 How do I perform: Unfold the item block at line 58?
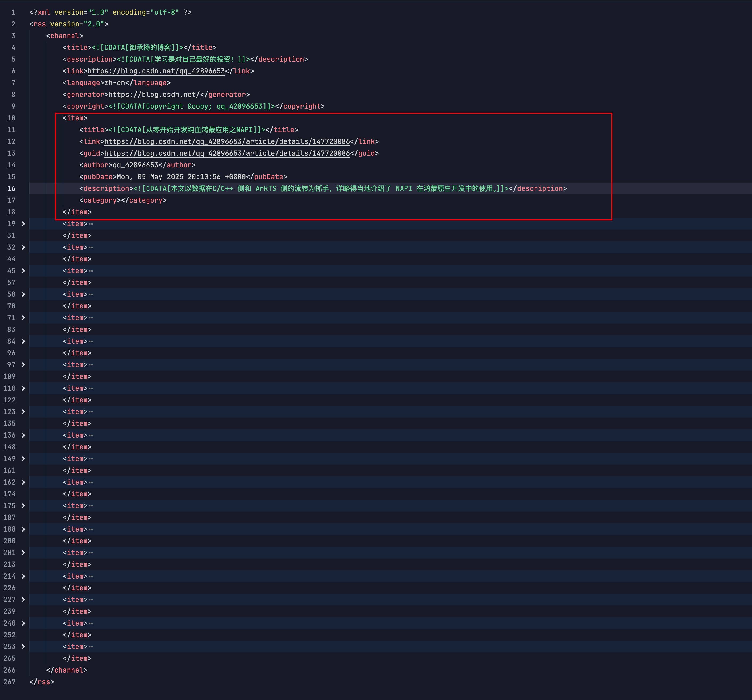pyautogui.click(x=23, y=294)
